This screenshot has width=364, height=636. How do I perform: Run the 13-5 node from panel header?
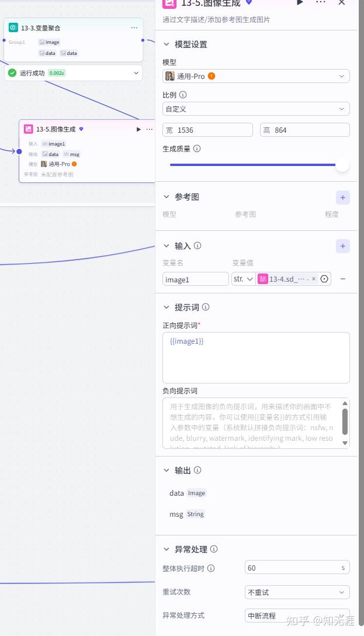coord(300,2)
